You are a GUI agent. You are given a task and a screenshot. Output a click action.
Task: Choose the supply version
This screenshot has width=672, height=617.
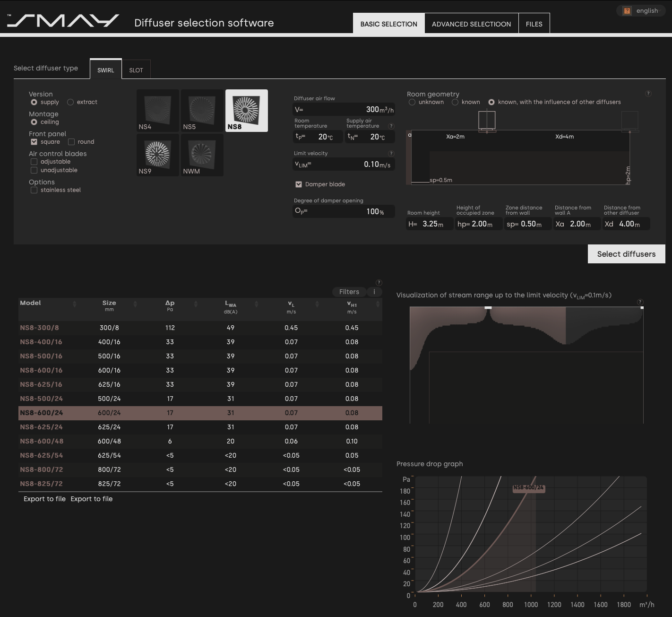coord(34,102)
